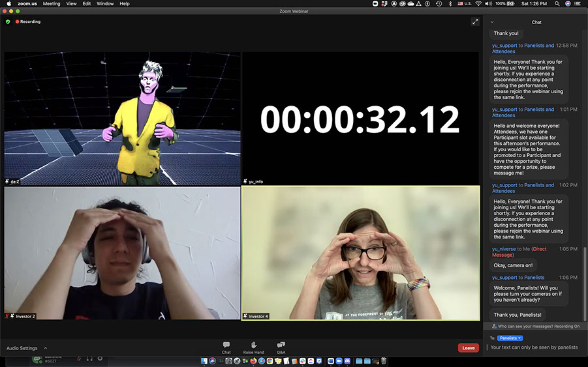588x367 pixels.
Task: Click the Wi-Fi icon in the menu bar
Action: tap(478, 4)
